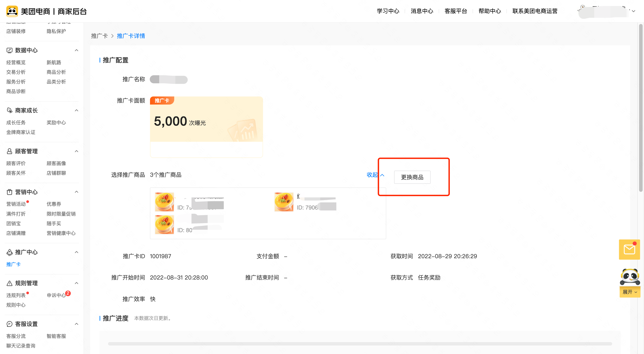Viewport: 644px width, 354px height.
Task: Go back via 推广卡 breadcrumb link
Action: 99,36
